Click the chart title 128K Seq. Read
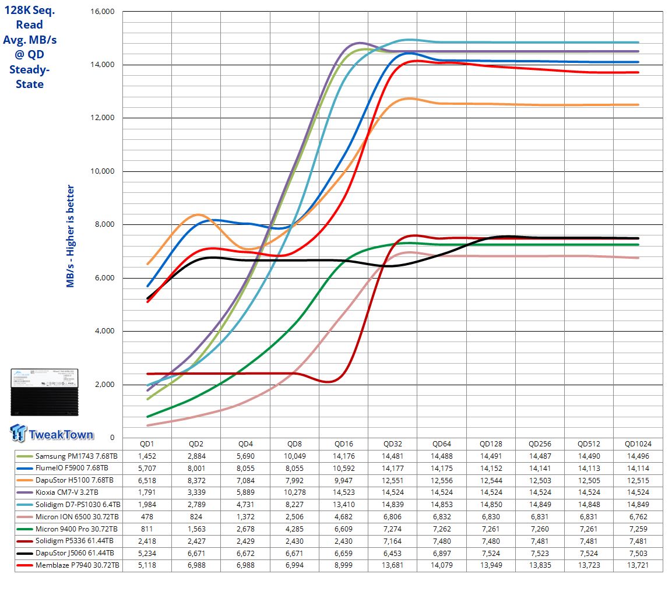This screenshot has height=616, width=672. tap(30, 17)
